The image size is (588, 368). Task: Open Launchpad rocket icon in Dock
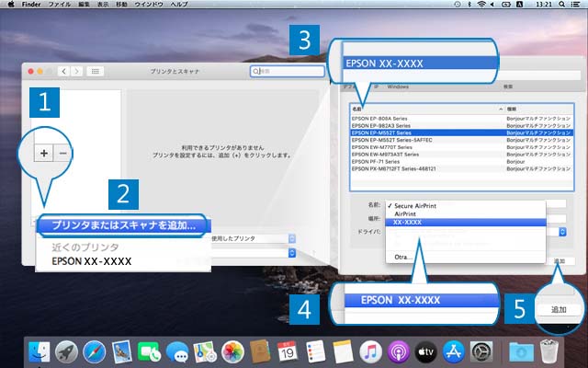tap(66, 351)
